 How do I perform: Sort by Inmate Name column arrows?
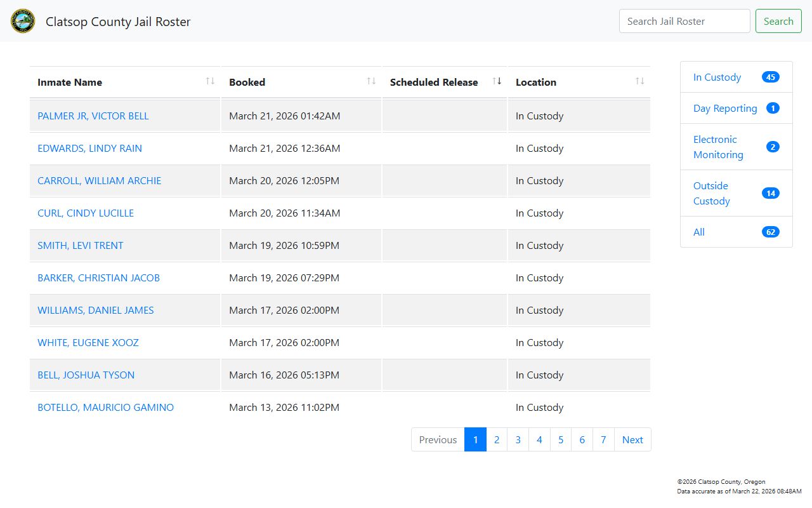[x=210, y=81]
